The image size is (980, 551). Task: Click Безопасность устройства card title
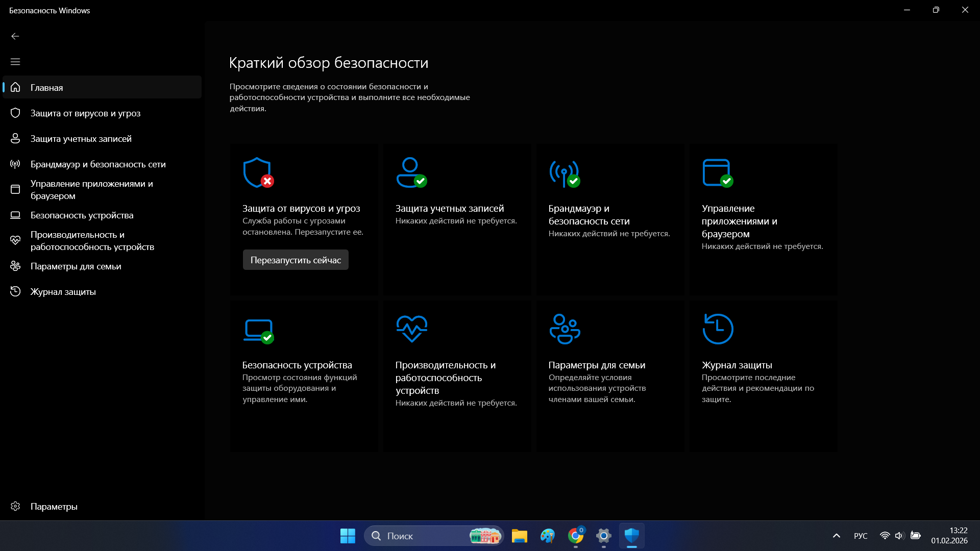(x=297, y=365)
